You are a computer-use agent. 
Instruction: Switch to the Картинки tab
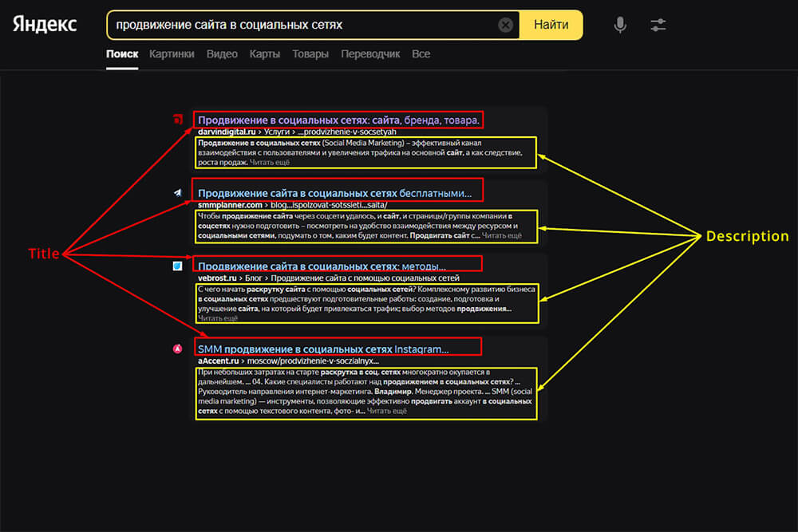pyautogui.click(x=172, y=54)
